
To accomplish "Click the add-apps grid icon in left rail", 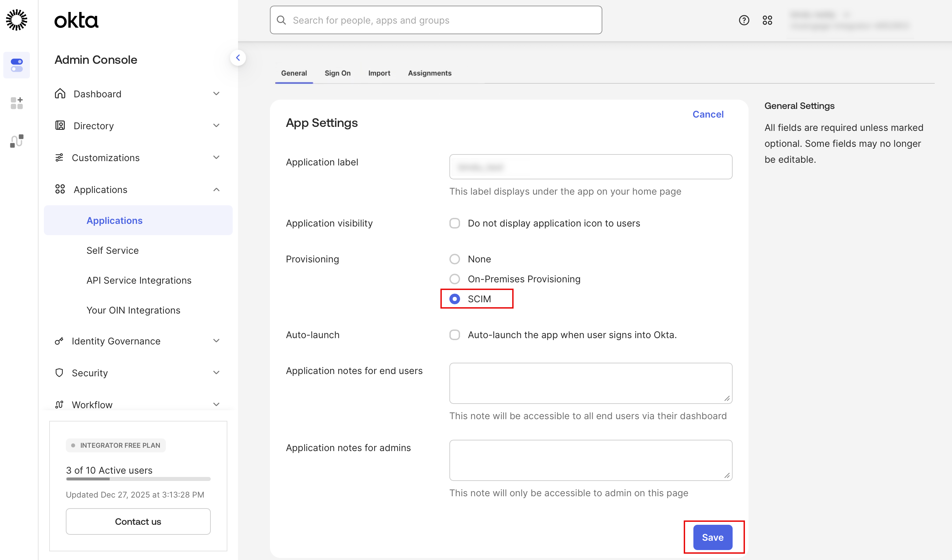I will 17,103.
